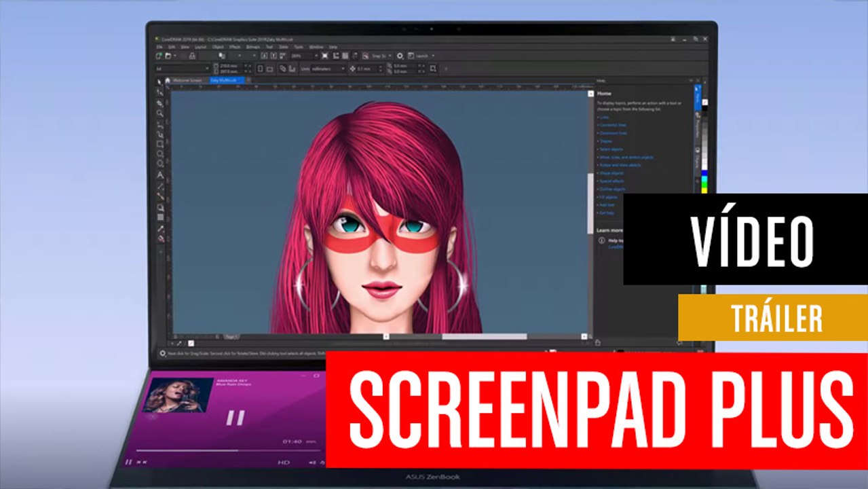Select the Pick tool in toolbox
This screenshot has height=489, width=868.
(x=160, y=82)
